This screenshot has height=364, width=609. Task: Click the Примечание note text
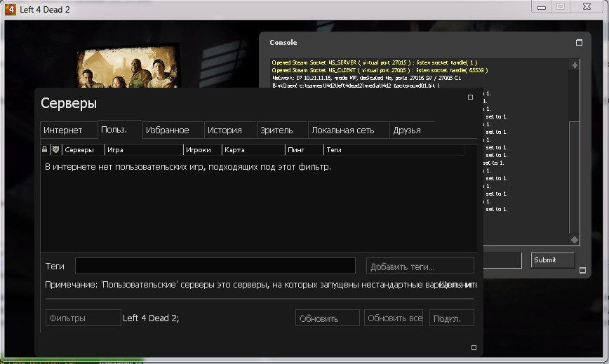coord(260,285)
